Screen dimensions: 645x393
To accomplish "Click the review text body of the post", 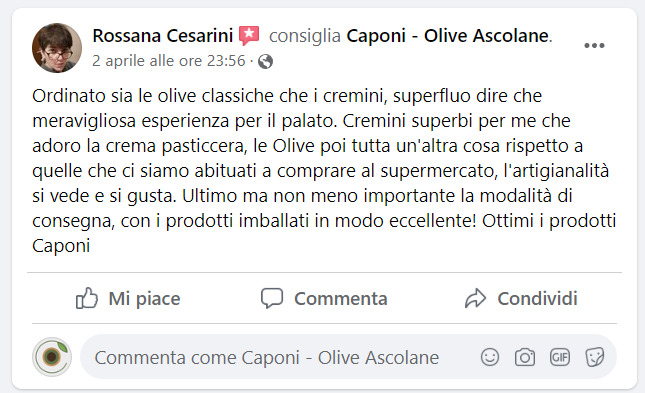I will pyautogui.click(x=324, y=171).
